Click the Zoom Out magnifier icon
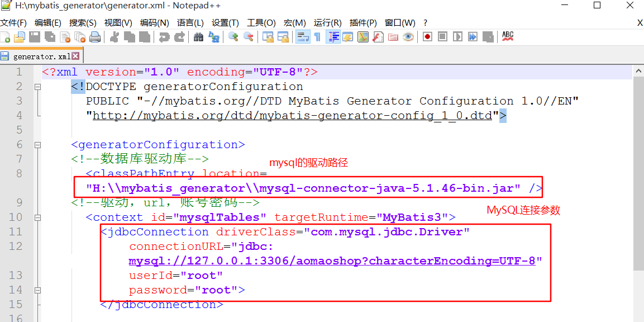 (x=248, y=37)
